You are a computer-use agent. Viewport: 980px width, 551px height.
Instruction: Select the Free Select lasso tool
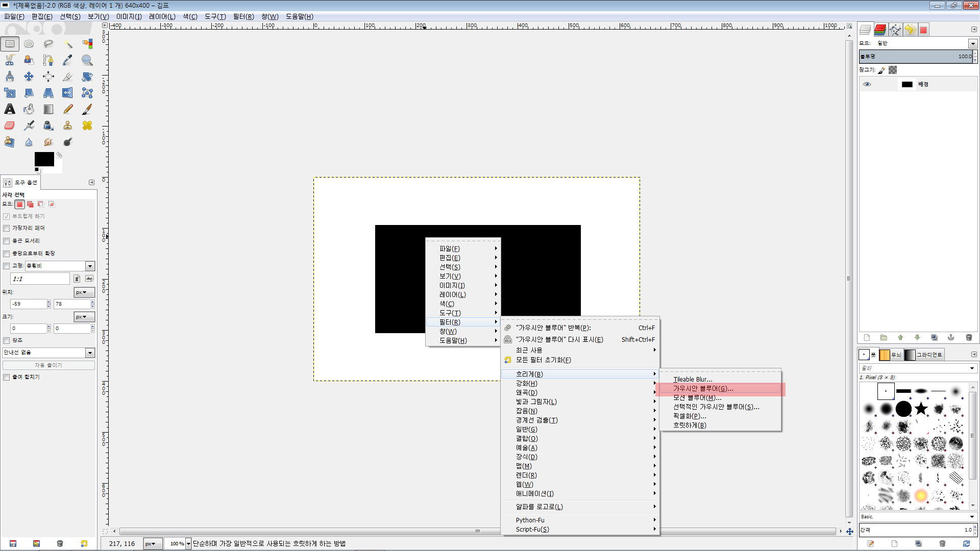[48, 44]
